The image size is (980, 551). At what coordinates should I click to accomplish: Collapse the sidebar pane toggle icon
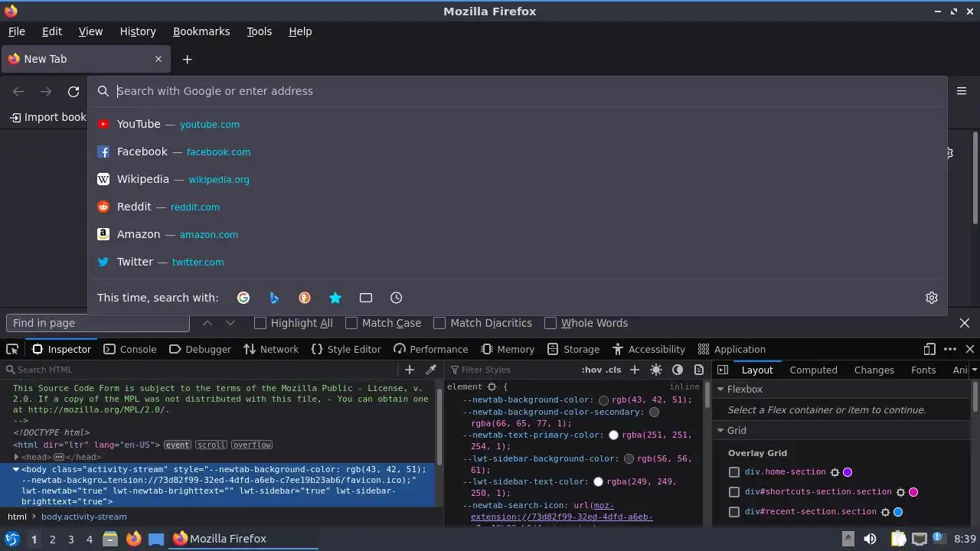point(723,370)
